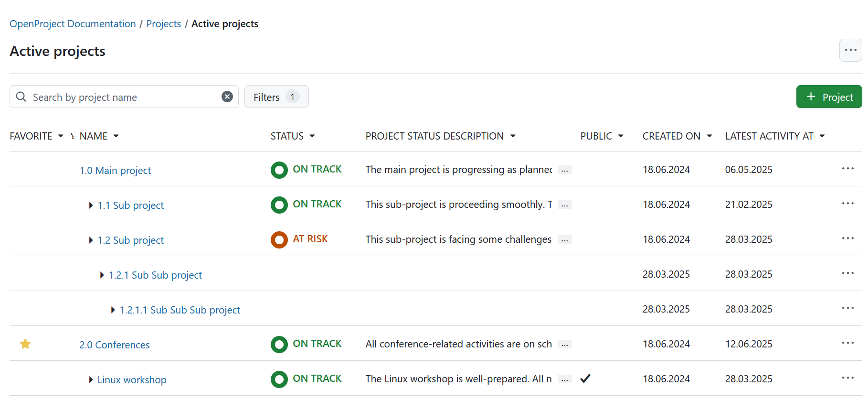Expand the 1.1 Sub project tree node

(91, 205)
